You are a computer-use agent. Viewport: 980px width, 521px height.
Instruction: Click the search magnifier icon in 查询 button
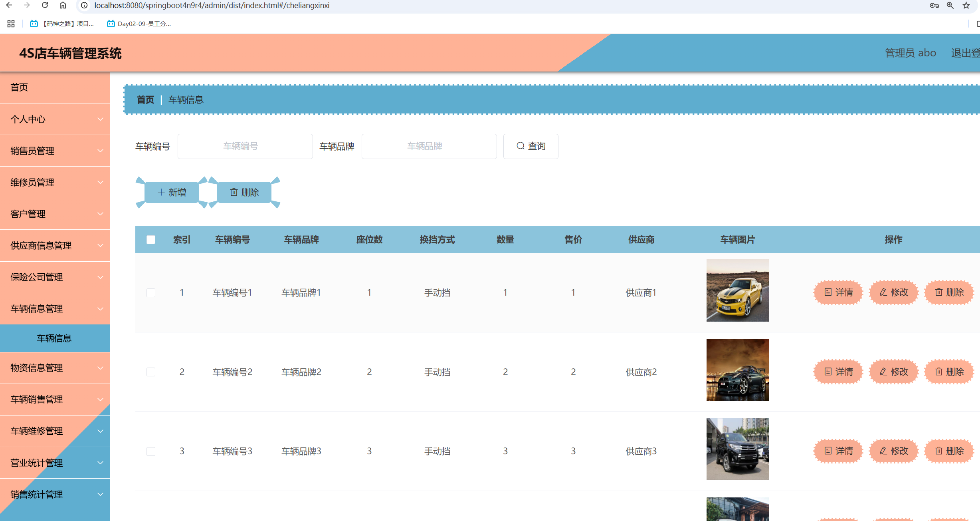[x=521, y=146]
